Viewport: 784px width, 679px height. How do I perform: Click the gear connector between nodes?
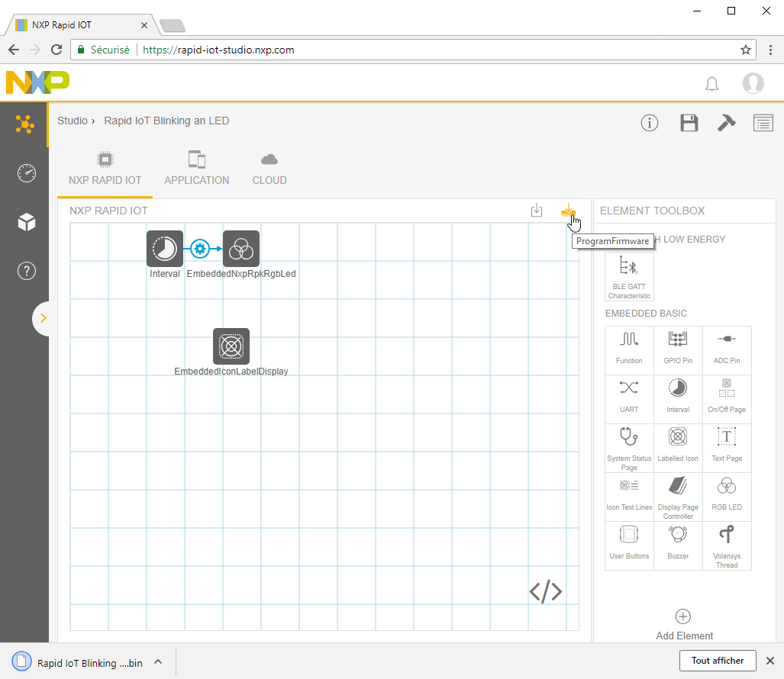[200, 249]
